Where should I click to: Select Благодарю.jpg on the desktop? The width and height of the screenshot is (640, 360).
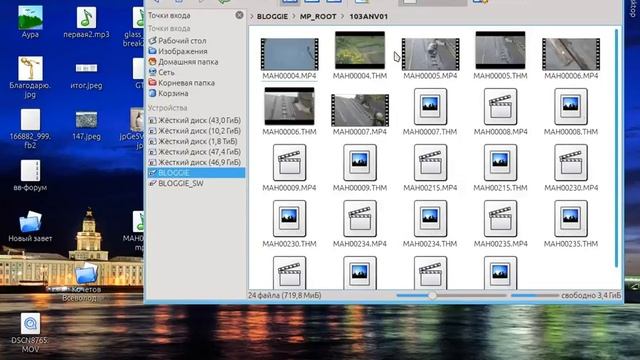(30, 77)
